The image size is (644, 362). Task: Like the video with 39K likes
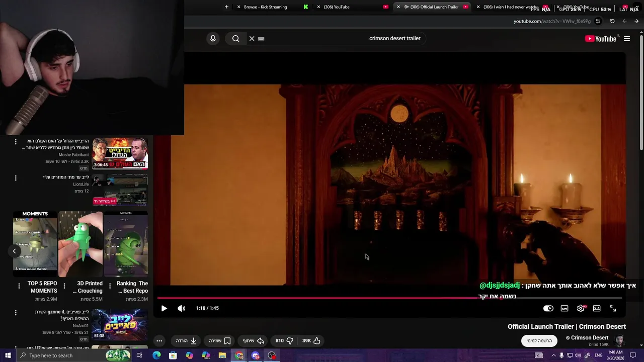point(311,340)
